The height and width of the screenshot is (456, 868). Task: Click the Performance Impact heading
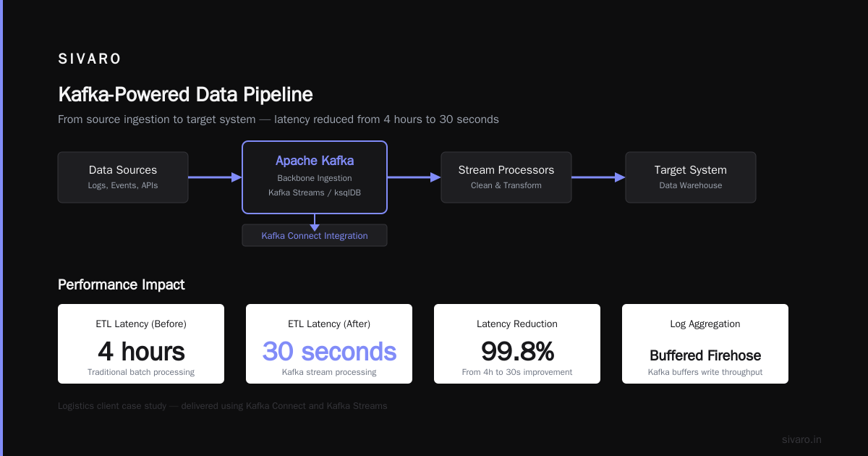pos(122,284)
